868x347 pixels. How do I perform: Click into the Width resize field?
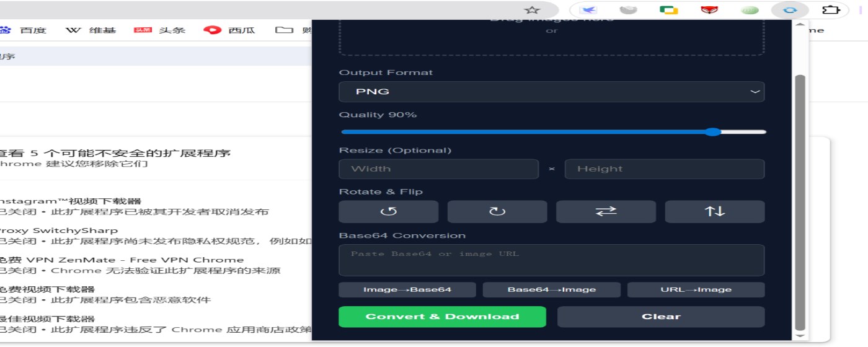click(439, 169)
